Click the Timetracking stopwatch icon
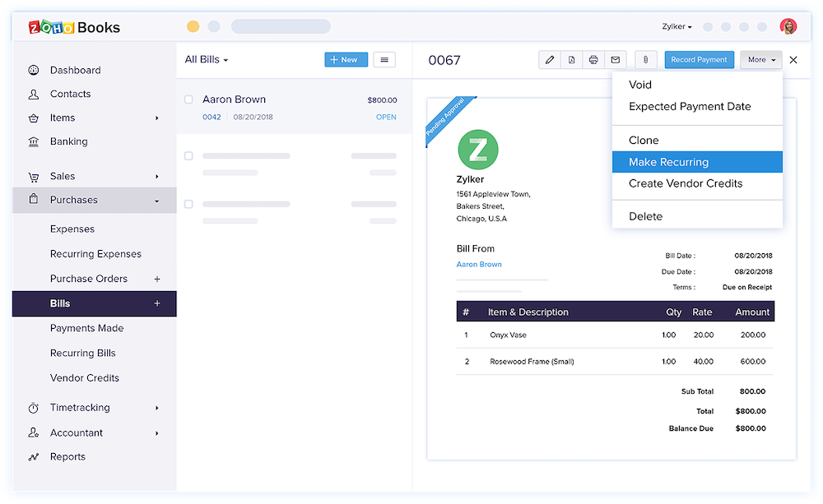 (x=34, y=408)
